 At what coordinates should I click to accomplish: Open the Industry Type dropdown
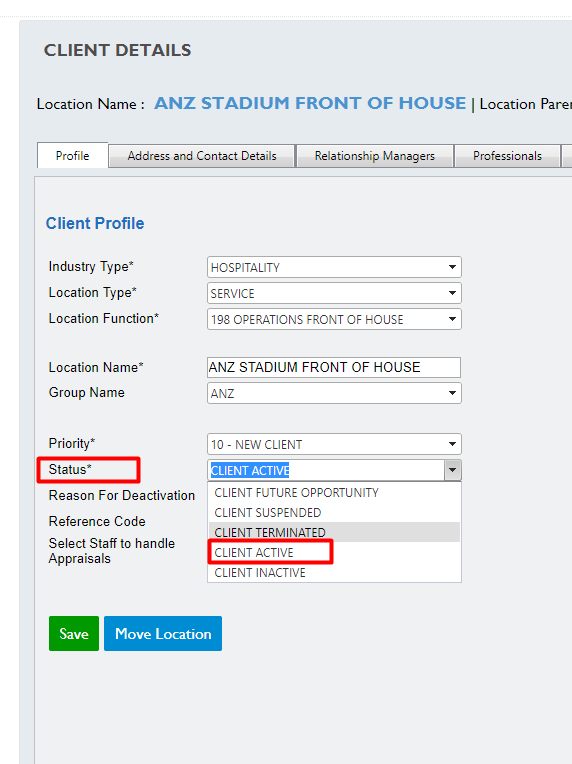click(x=334, y=267)
